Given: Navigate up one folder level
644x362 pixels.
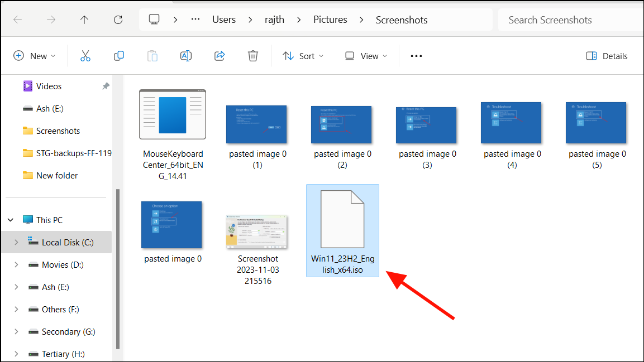Looking at the screenshot, I should (84, 20).
